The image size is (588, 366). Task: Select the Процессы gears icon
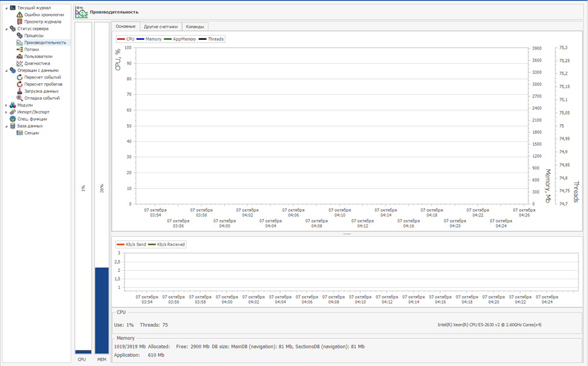pos(20,36)
